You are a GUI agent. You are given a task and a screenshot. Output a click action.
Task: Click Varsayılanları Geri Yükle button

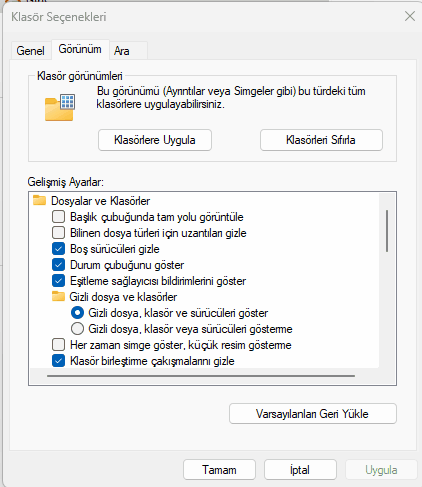click(x=313, y=414)
